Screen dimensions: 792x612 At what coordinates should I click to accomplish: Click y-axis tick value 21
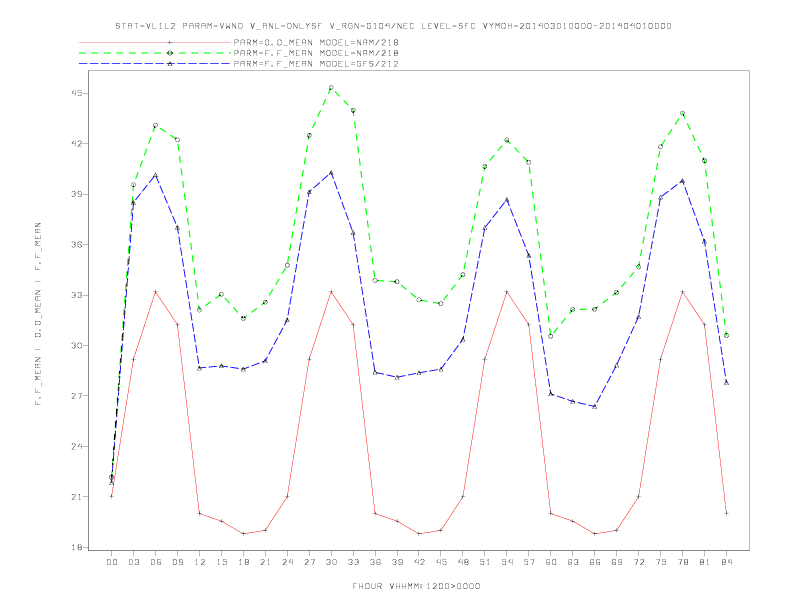point(77,496)
